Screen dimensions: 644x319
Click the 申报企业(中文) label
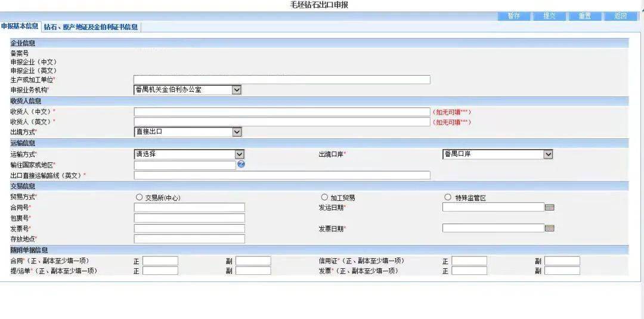tap(33, 61)
